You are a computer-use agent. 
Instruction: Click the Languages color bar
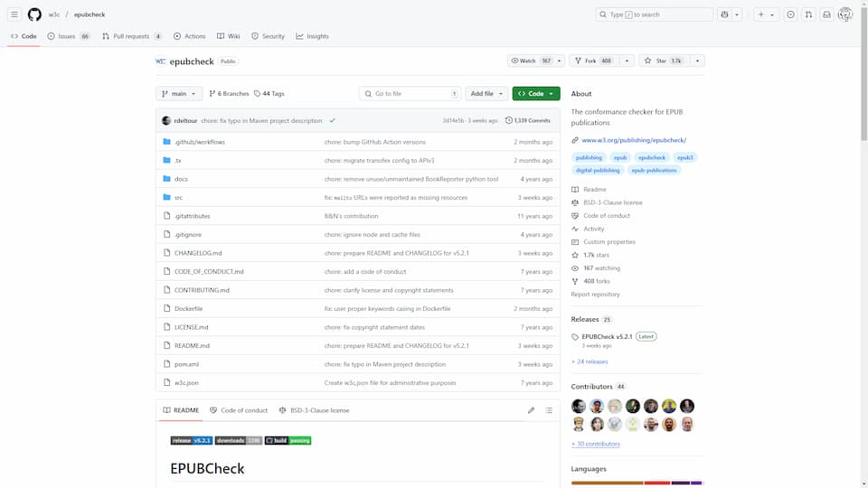(x=637, y=483)
